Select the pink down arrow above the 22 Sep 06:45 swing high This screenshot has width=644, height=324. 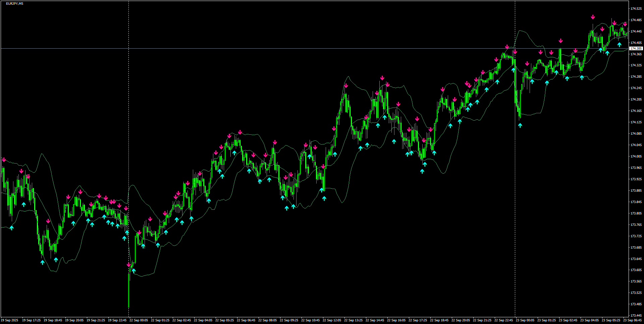click(x=239, y=132)
